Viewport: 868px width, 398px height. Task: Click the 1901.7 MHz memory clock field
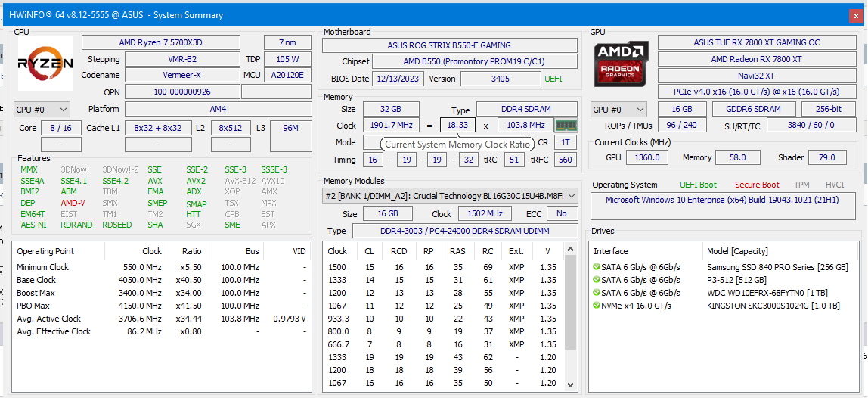coord(391,126)
